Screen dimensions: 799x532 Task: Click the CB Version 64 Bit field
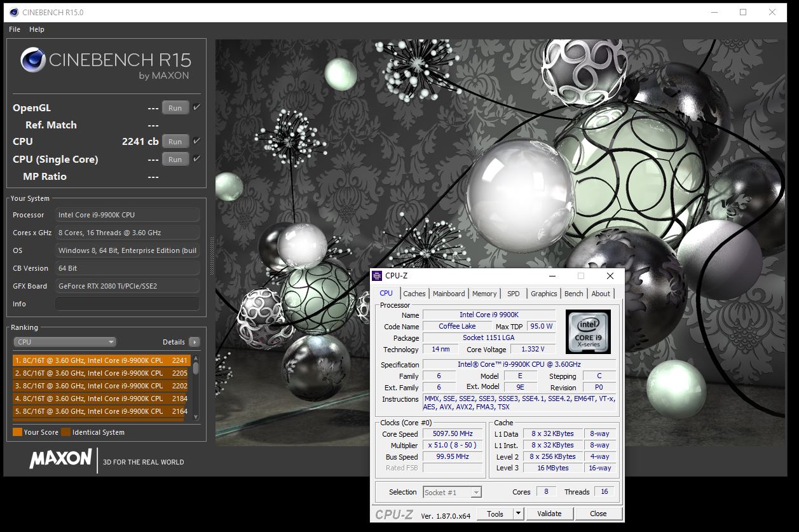[x=127, y=268]
